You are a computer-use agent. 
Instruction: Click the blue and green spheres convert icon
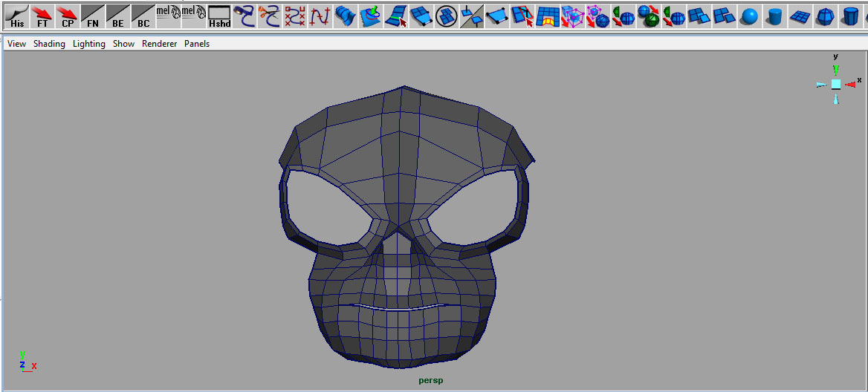[649, 16]
